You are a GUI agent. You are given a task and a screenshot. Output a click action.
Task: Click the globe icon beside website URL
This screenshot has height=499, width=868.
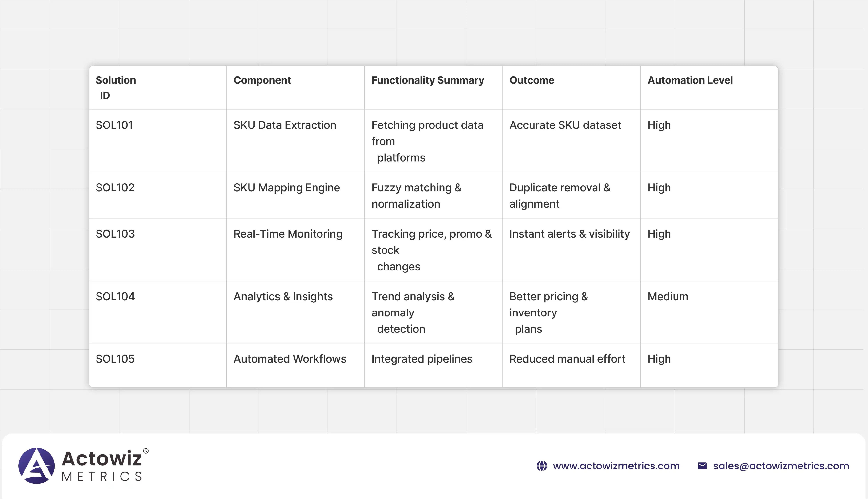(x=541, y=466)
